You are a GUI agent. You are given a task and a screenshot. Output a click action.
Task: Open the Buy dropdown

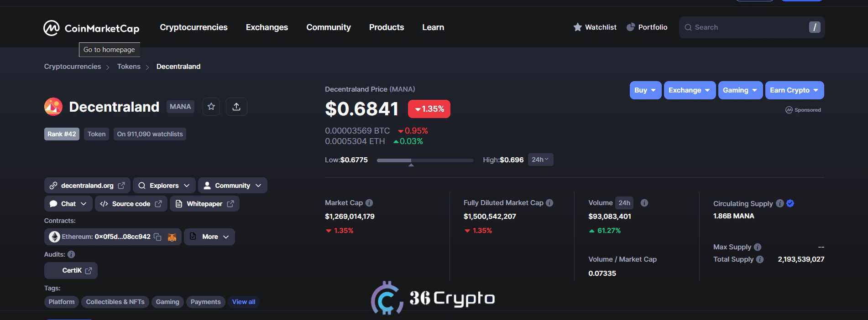pos(645,90)
